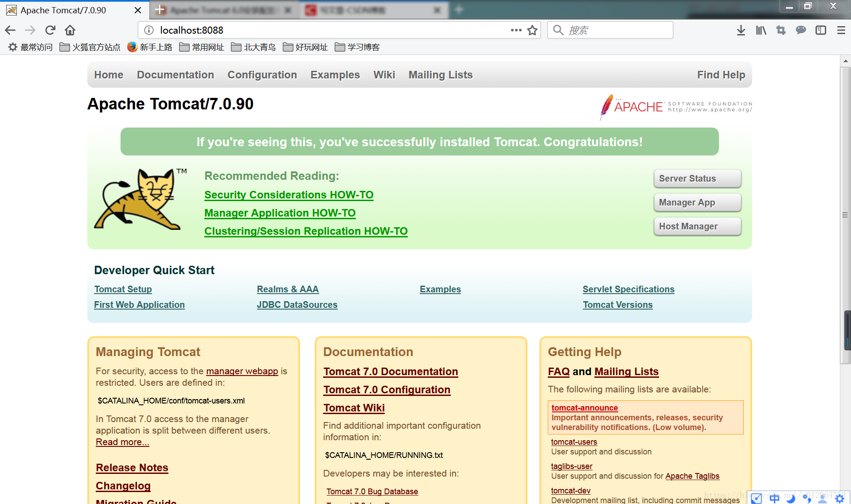This screenshot has width=851, height=504.
Task: Open the Tomcat Wiki link
Action: [x=354, y=408]
